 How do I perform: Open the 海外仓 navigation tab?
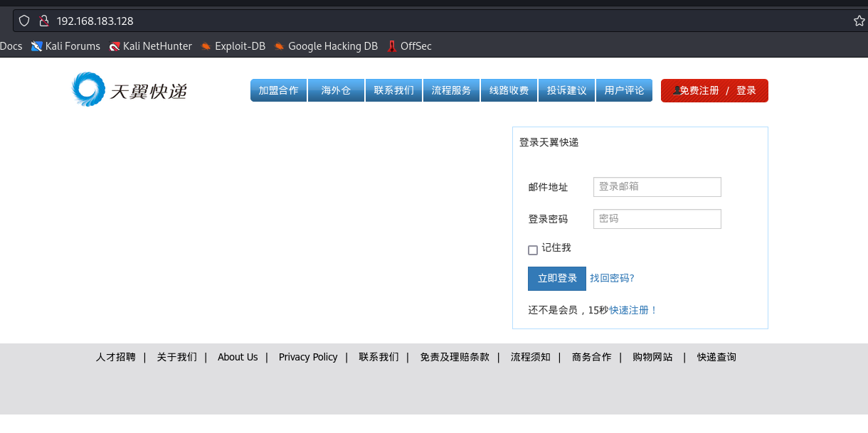click(336, 90)
